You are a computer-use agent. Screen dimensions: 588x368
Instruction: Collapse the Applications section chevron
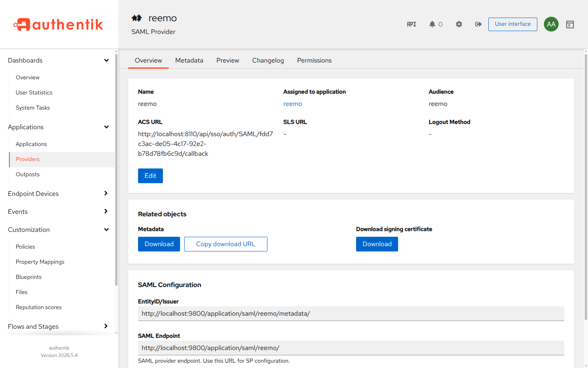click(x=107, y=127)
